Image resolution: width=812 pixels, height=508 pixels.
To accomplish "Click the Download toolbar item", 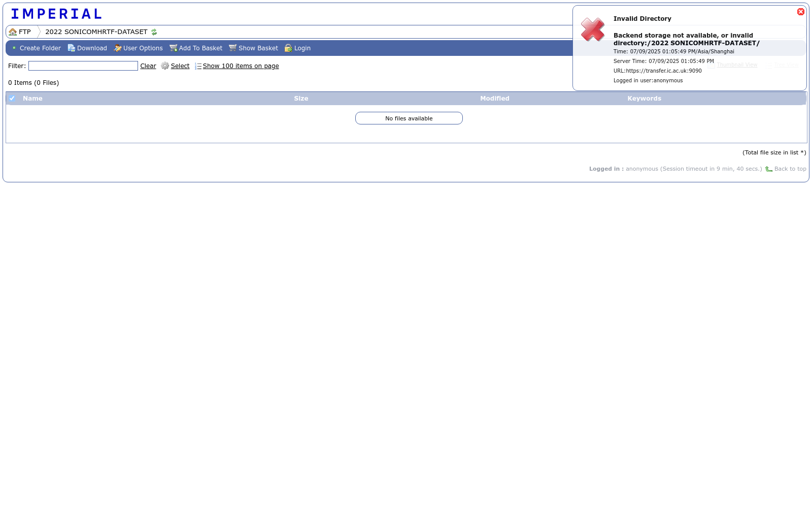I will pyautogui.click(x=87, y=48).
